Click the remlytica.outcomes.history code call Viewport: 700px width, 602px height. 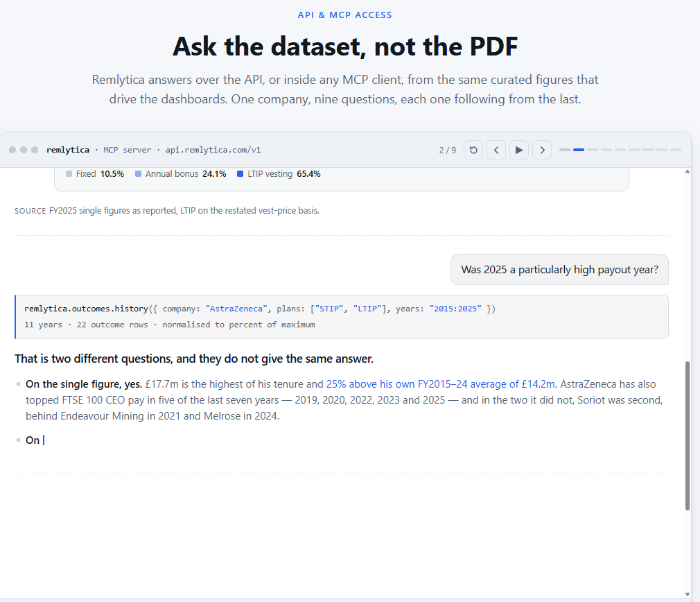coord(260,309)
